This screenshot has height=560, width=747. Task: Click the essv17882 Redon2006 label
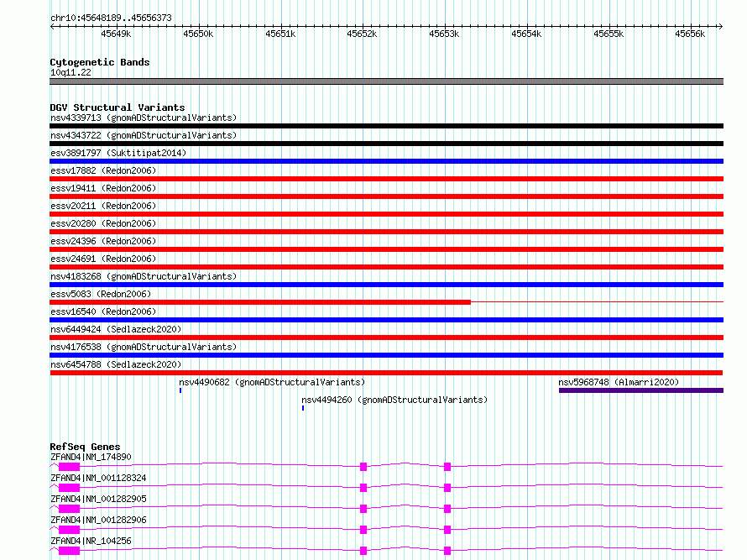click(x=103, y=170)
